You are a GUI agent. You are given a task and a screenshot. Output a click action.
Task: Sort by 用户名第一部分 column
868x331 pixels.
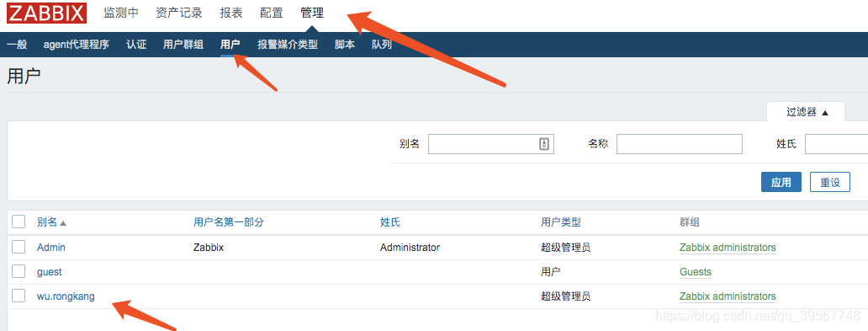click(x=229, y=222)
